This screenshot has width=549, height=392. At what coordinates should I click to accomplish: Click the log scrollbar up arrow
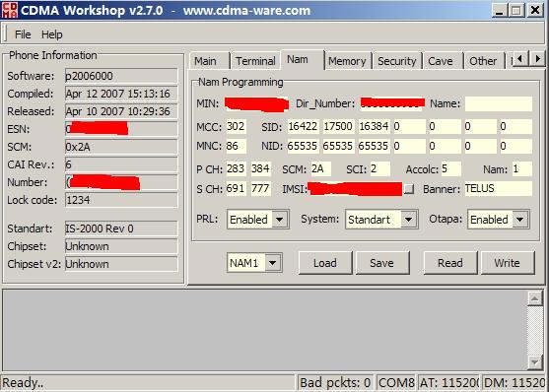click(535, 298)
